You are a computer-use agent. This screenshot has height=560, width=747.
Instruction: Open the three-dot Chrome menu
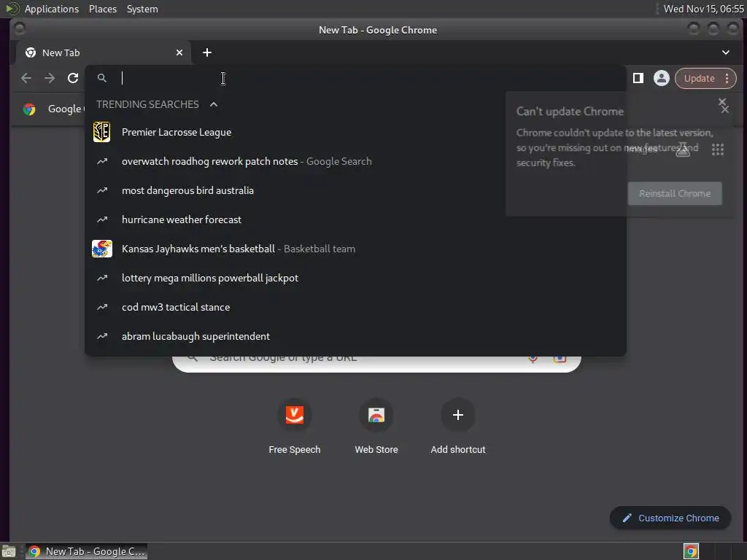[727, 78]
